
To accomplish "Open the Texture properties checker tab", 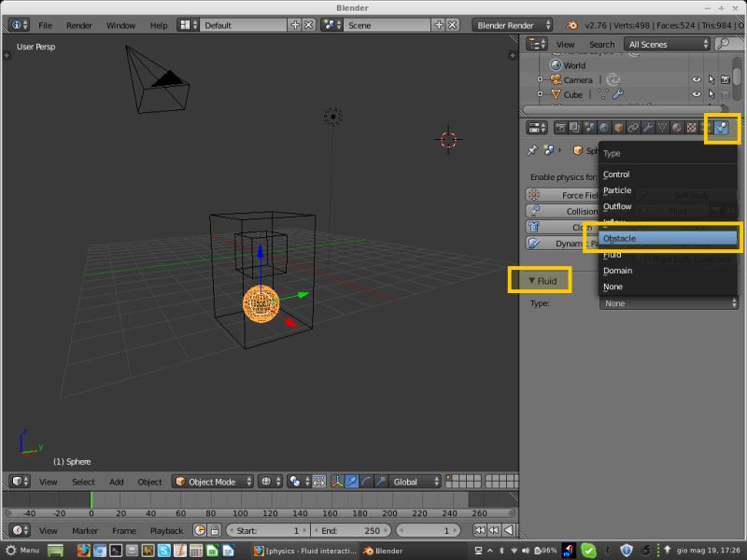I will tap(691, 128).
